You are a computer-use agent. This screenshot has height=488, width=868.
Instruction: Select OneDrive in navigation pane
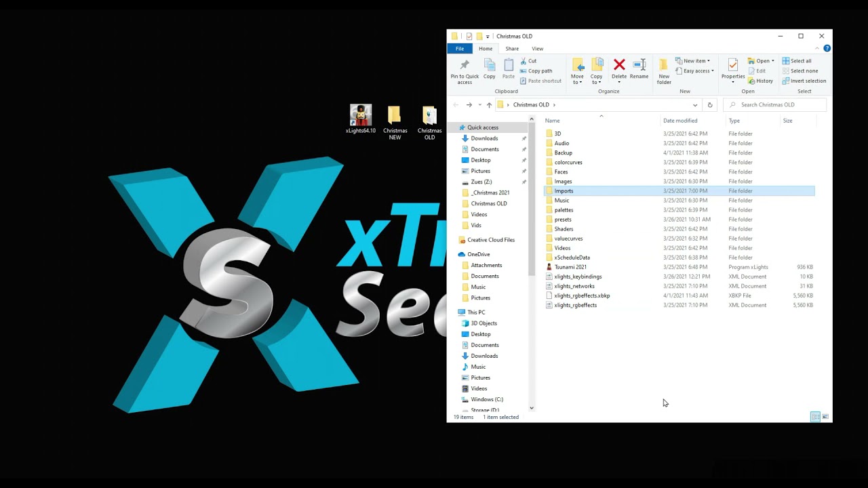tap(478, 254)
